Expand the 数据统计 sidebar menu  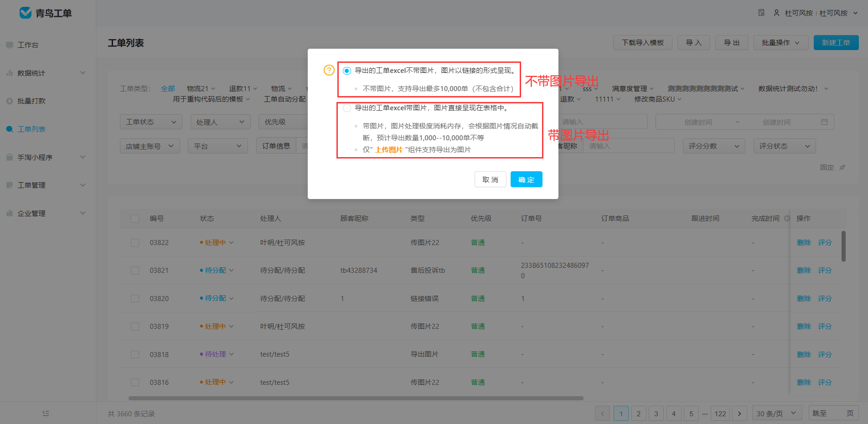[83, 73]
